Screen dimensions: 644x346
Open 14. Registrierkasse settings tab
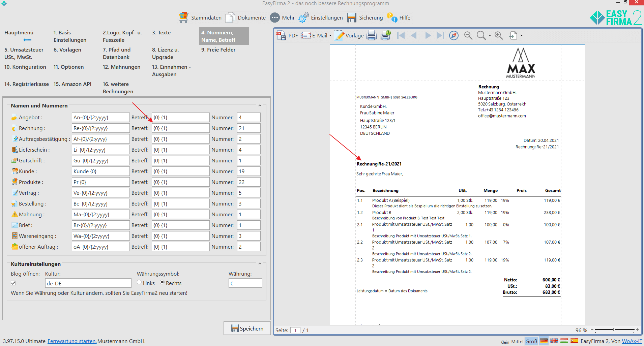(27, 84)
